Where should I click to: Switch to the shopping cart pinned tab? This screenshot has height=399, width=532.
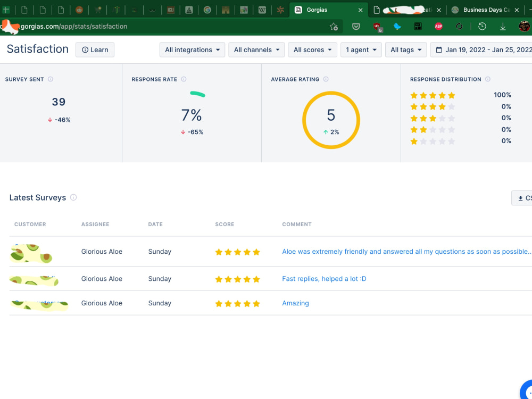98,10
